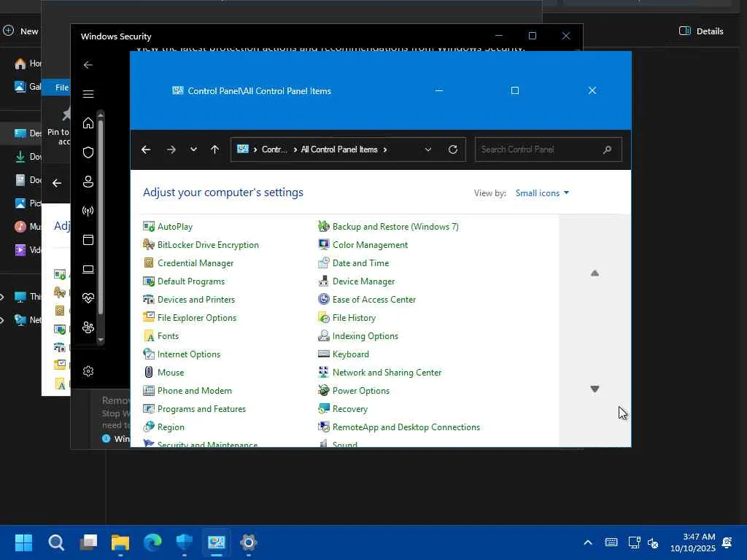Screen dimensions: 747x560
Task: Expand the address bar history dropdown
Action: pyautogui.click(x=427, y=149)
